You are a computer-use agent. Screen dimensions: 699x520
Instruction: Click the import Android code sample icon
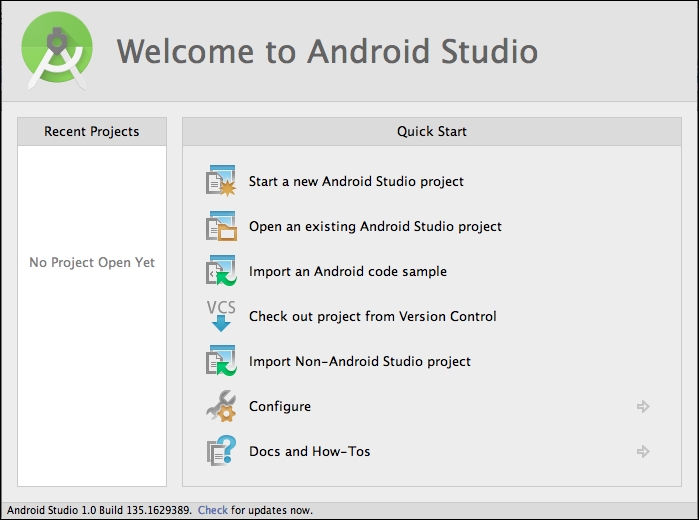point(221,271)
